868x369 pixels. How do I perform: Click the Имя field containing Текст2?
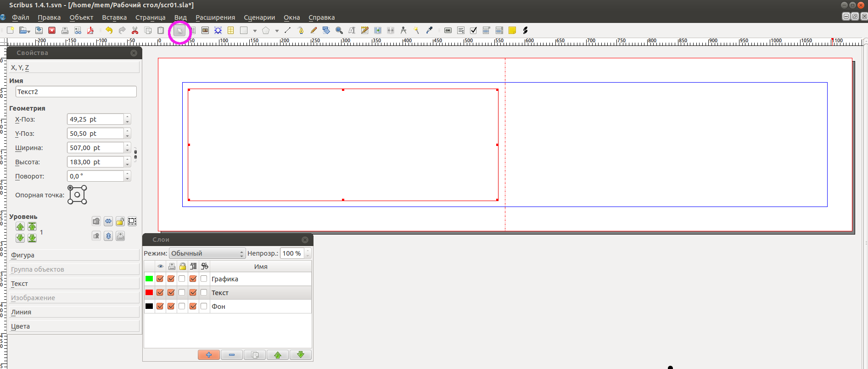click(76, 92)
